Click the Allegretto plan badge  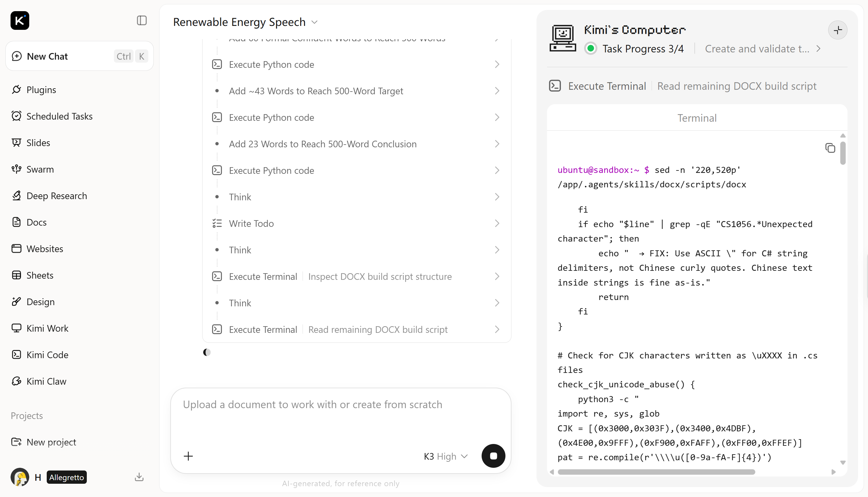coord(67,477)
